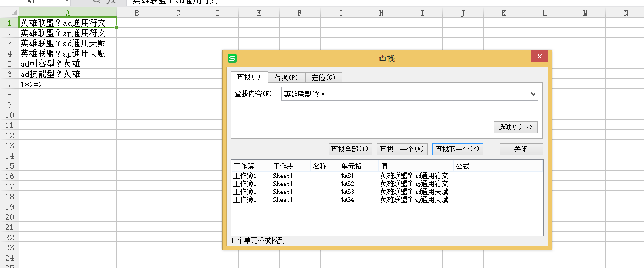This screenshot has height=268, width=644.
Task: Select row 10 header
Action: point(10,114)
